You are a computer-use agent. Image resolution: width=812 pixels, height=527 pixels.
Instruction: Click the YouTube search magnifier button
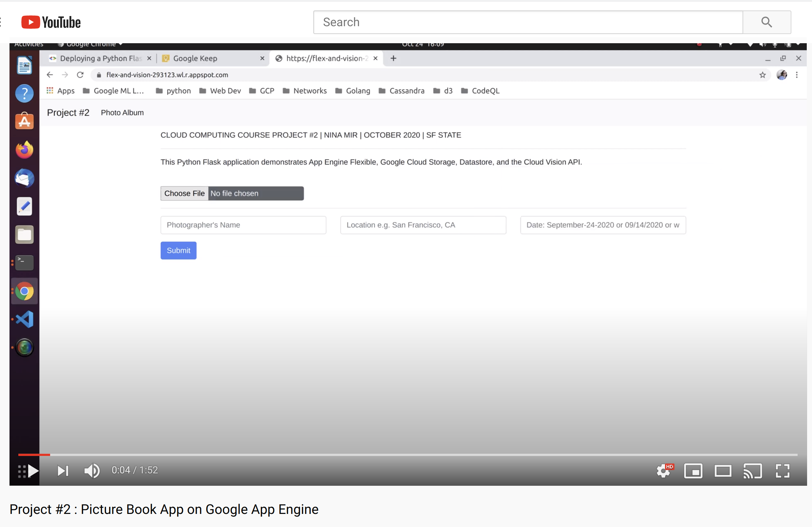pos(766,22)
